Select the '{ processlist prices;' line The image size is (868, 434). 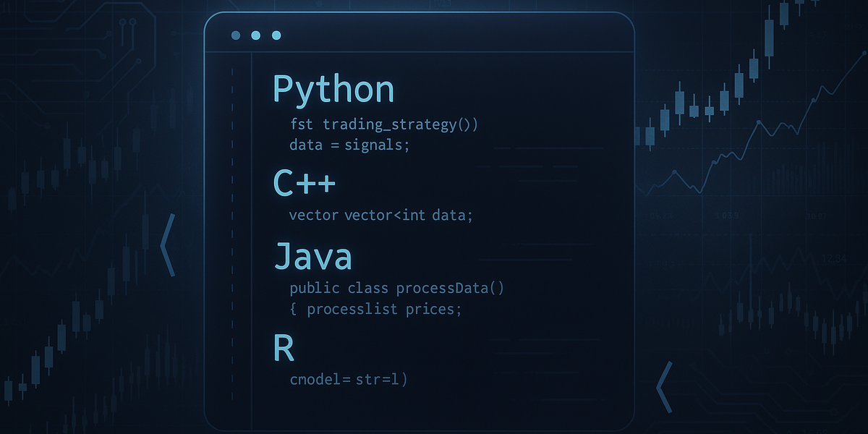click(375, 310)
